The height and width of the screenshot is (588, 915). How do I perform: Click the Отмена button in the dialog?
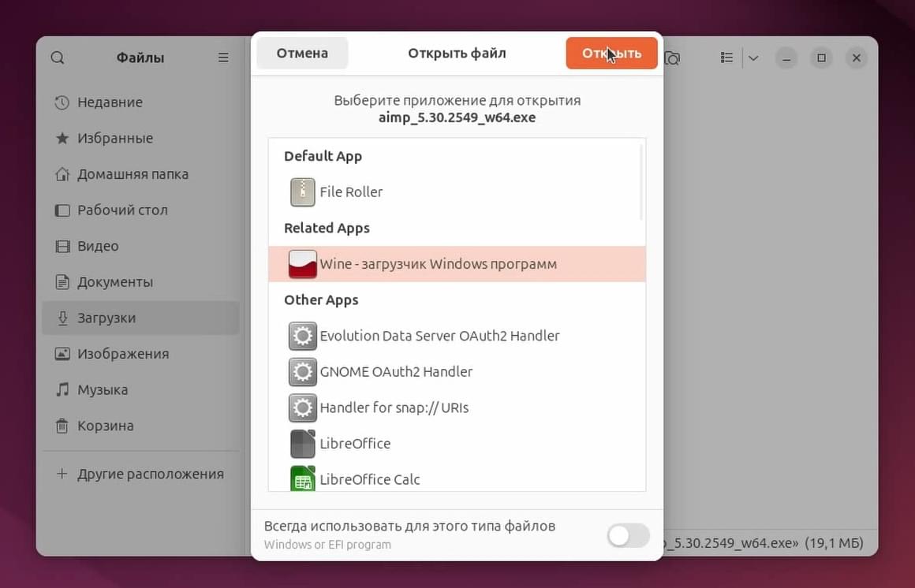(x=302, y=53)
